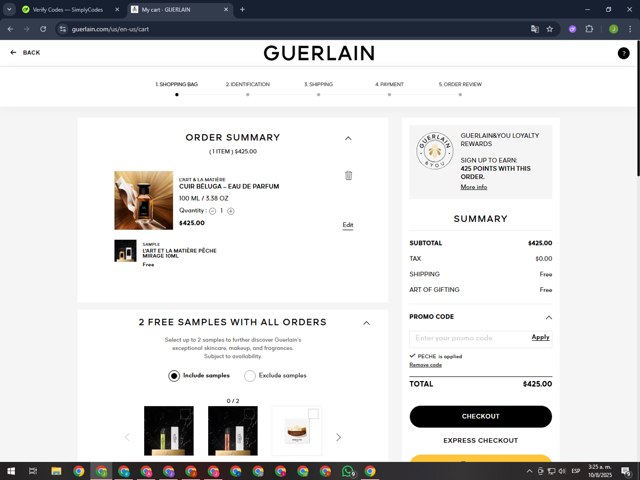Open the Windows Start menu
This screenshot has height=480, width=640.
tap(11, 471)
